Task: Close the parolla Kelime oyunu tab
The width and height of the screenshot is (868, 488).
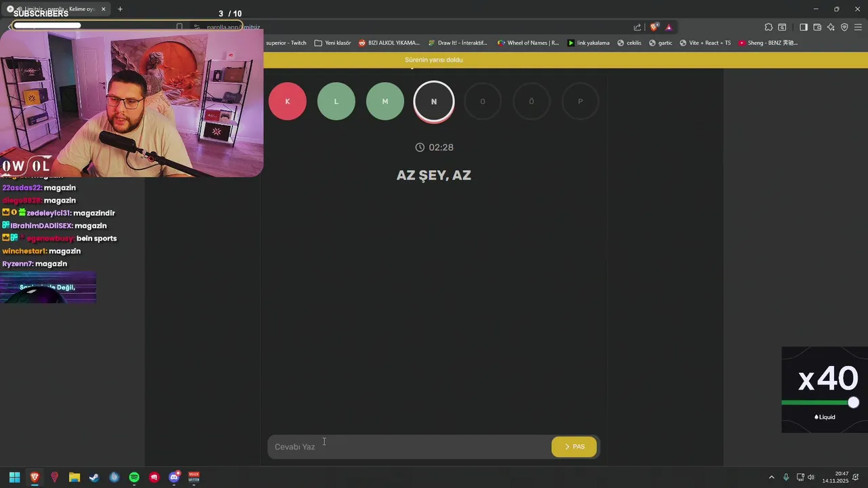Action: 103,9
